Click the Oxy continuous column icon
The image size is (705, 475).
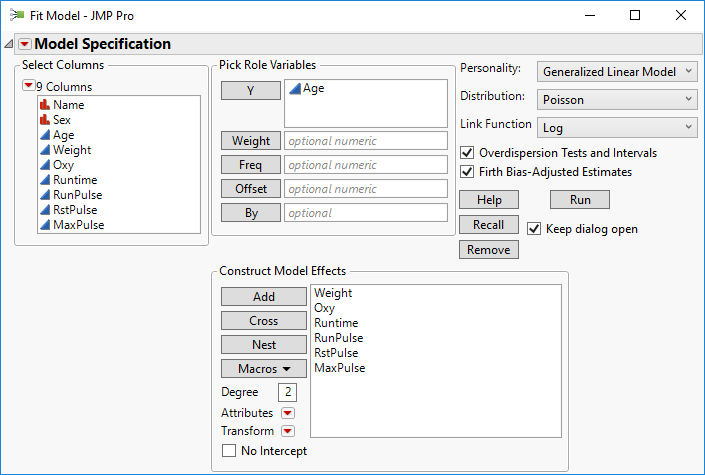(44, 165)
